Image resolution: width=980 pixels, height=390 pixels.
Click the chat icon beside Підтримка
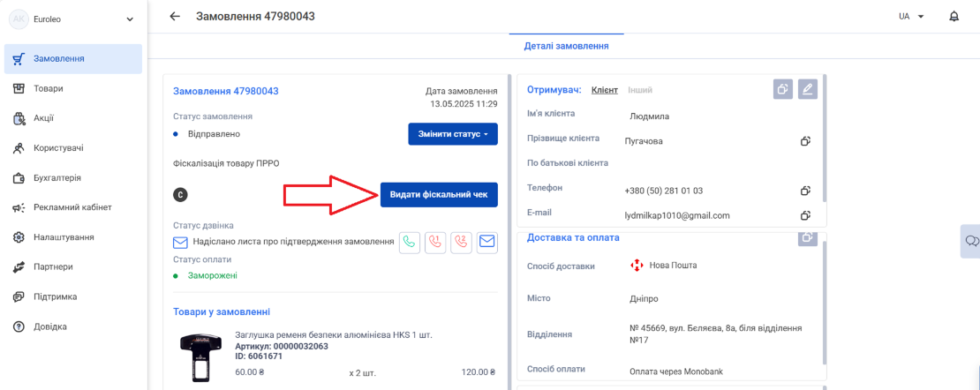pyautogui.click(x=19, y=296)
